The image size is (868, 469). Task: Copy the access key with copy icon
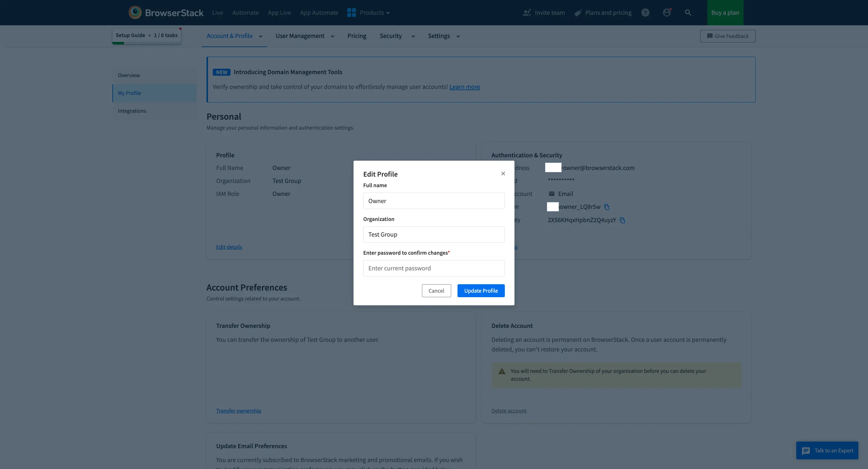click(x=622, y=220)
